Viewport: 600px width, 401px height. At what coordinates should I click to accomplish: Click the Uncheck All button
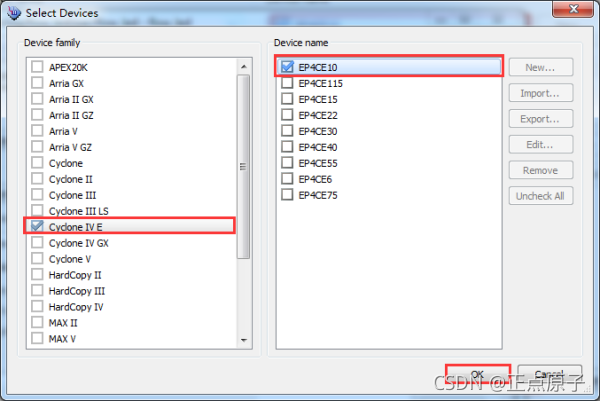pyautogui.click(x=541, y=196)
